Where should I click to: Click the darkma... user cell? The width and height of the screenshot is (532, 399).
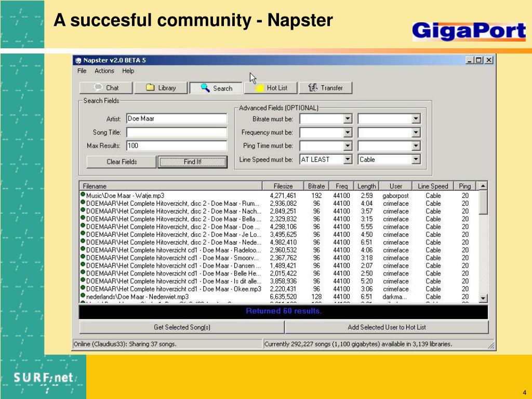click(395, 297)
